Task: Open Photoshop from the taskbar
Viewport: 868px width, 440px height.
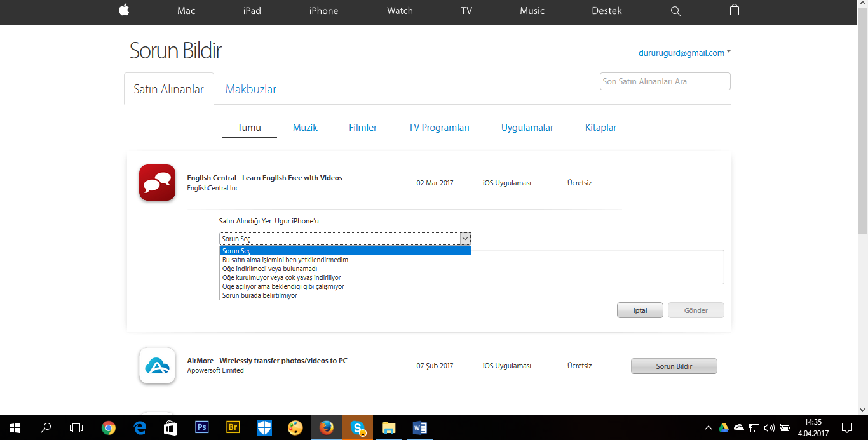Action: coord(201,428)
